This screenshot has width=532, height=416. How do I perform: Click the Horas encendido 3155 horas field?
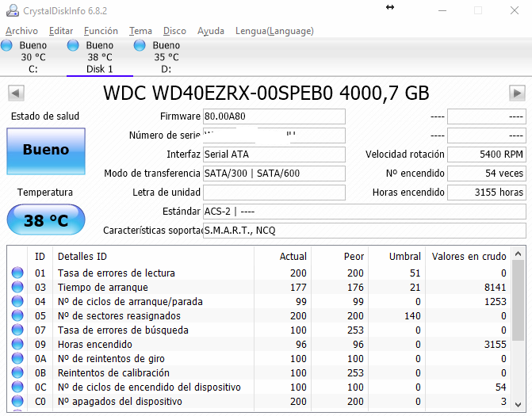[x=487, y=193]
